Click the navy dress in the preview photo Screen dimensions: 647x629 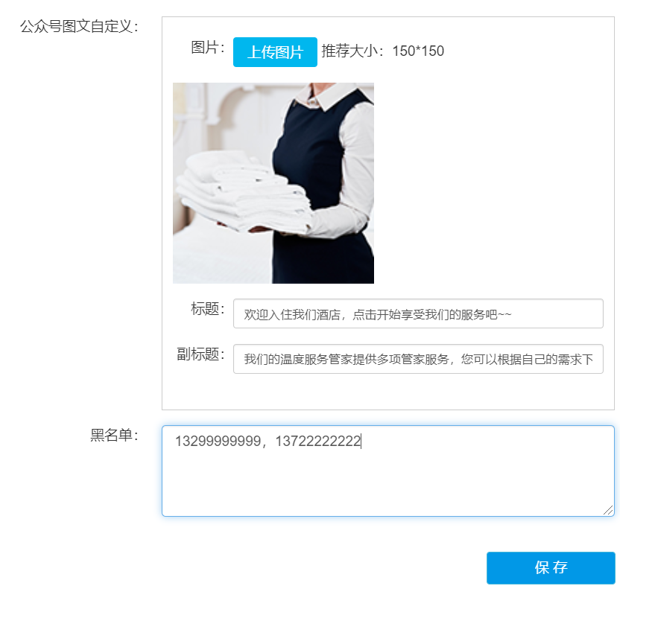318,186
